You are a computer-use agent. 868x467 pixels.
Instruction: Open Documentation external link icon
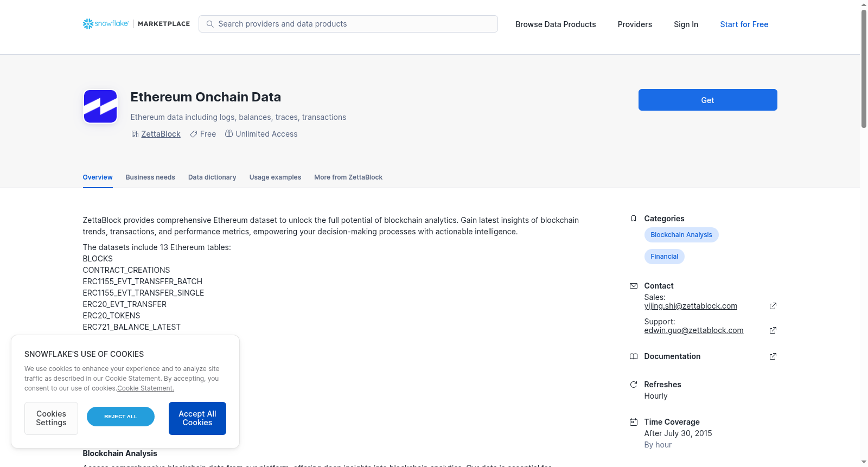[773, 356]
